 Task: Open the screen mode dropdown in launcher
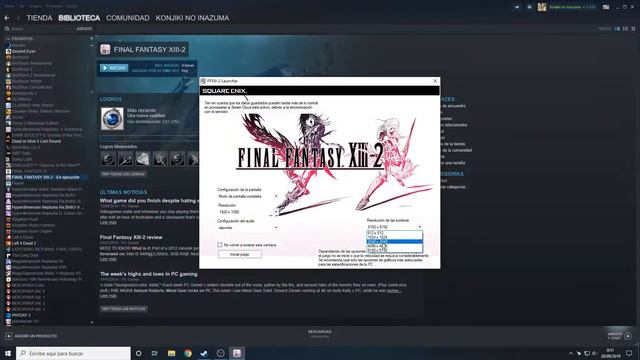tap(248, 196)
